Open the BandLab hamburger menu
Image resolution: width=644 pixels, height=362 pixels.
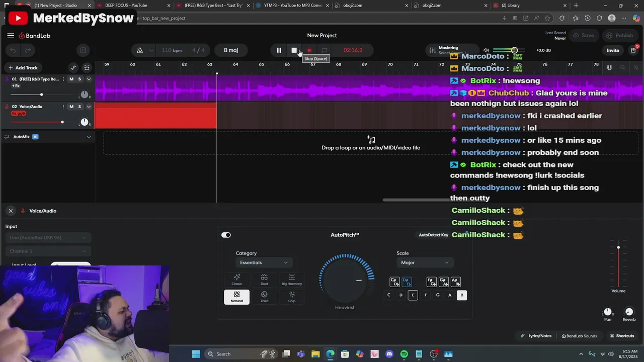pos(11,36)
